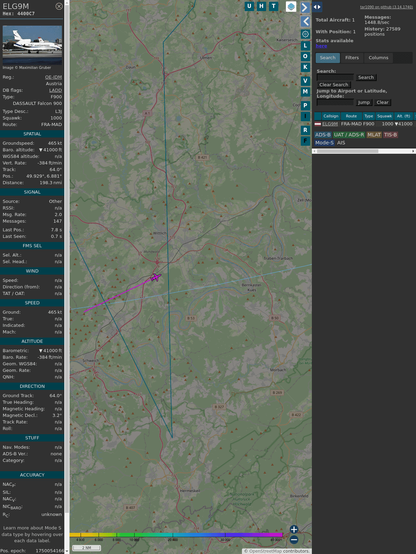Screen dimensions: 416x554
Task: Toggle the P map button
Action: (x=305, y=105)
